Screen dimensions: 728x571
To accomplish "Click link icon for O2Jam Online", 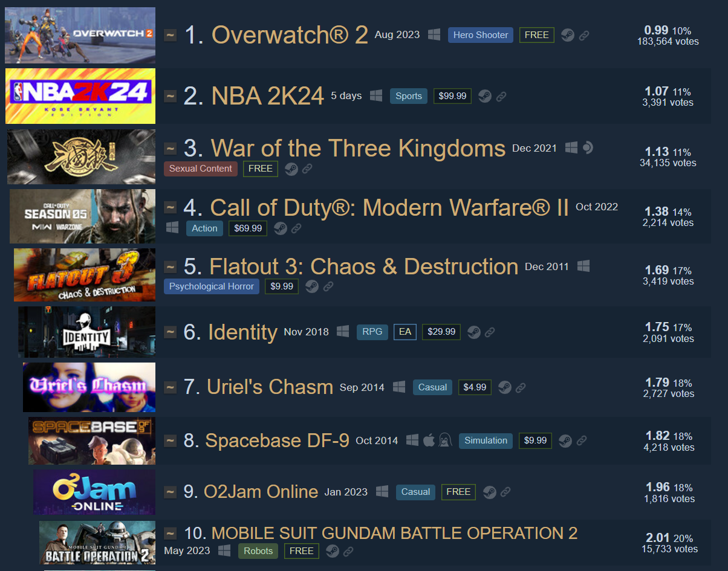I will 505,492.
